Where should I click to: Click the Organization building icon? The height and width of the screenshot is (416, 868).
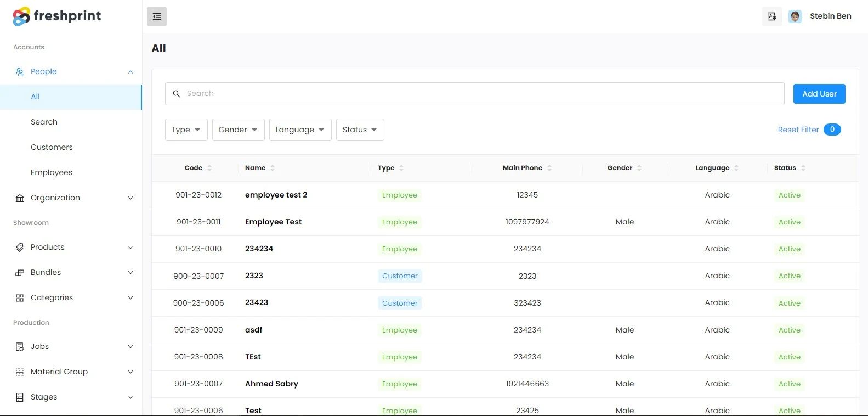pos(20,198)
